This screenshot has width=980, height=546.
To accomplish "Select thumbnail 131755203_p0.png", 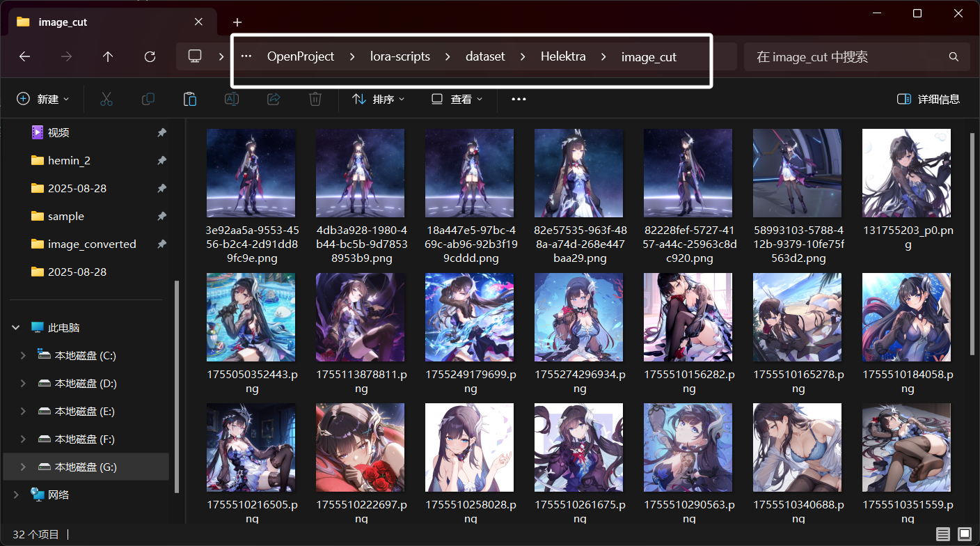I will [x=906, y=173].
